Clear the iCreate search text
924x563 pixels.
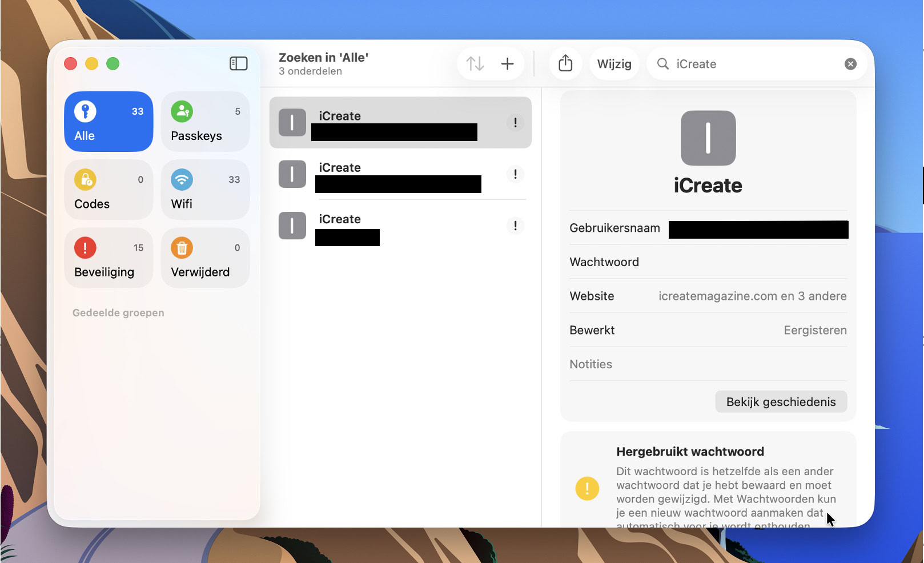click(x=850, y=64)
